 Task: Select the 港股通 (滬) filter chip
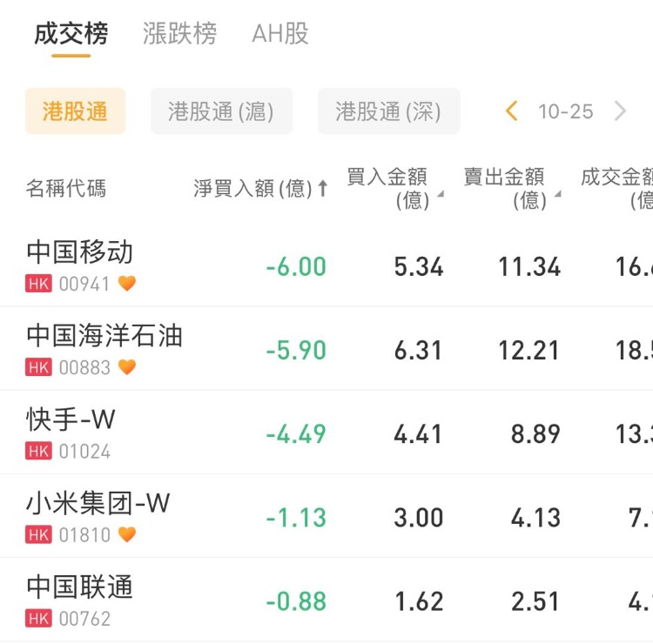[221, 111]
